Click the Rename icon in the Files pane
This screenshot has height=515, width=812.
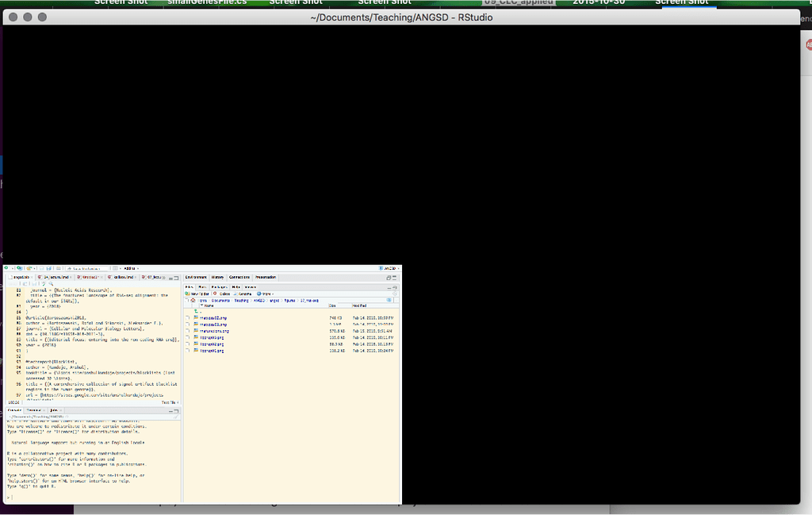242,294
